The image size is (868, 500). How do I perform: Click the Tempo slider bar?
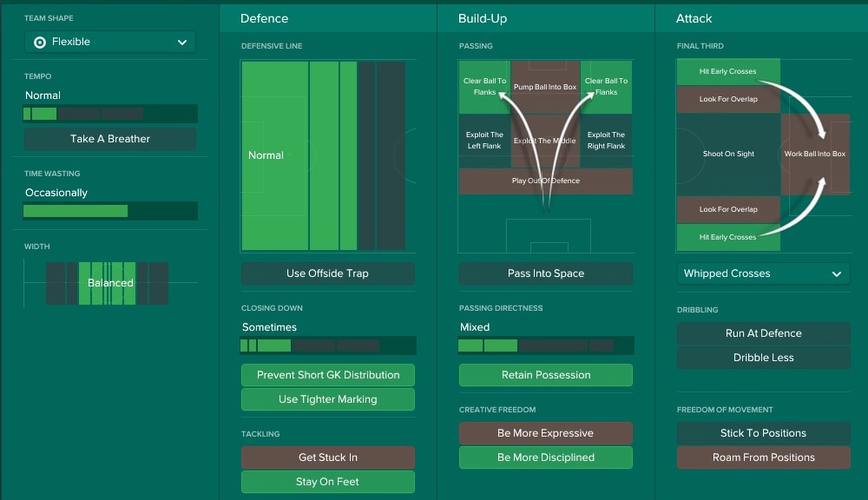(110, 114)
